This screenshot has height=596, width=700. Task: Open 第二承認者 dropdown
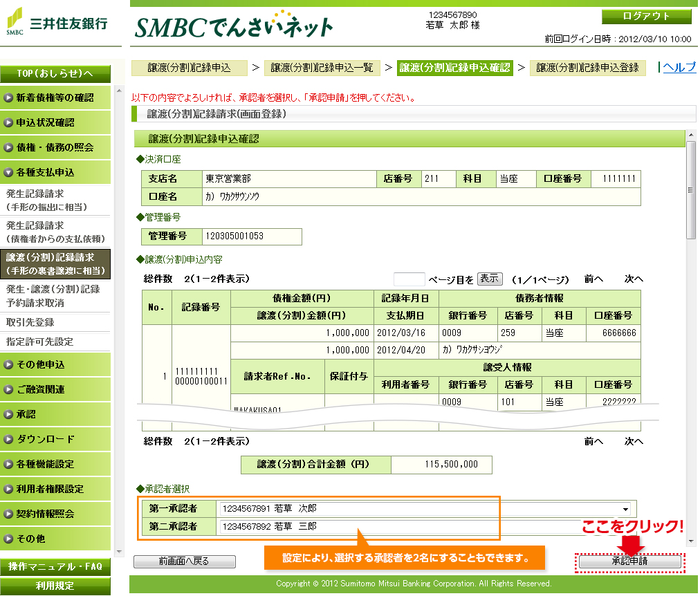(426, 526)
